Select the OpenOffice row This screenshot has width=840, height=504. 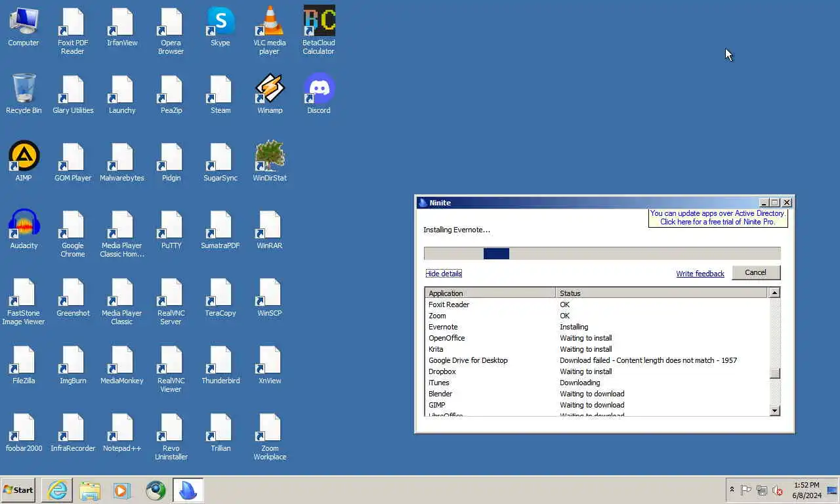(597, 338)
